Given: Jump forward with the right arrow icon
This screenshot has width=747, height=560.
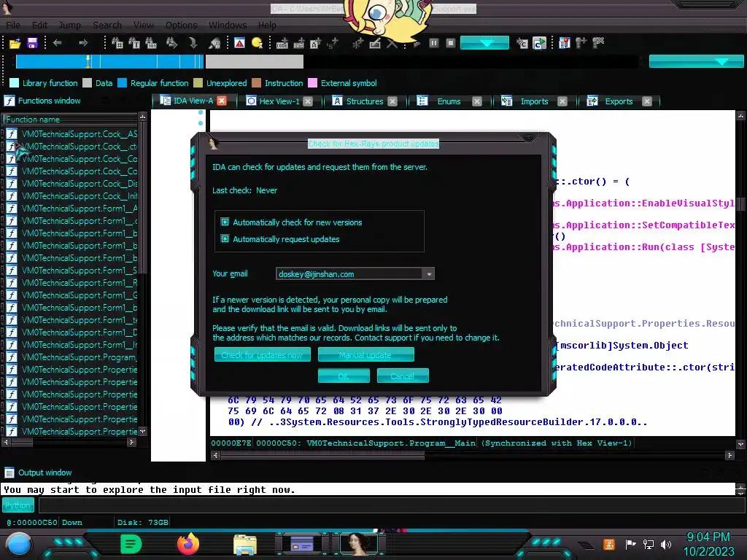Looking at the screenshot, I should point(83,43).
